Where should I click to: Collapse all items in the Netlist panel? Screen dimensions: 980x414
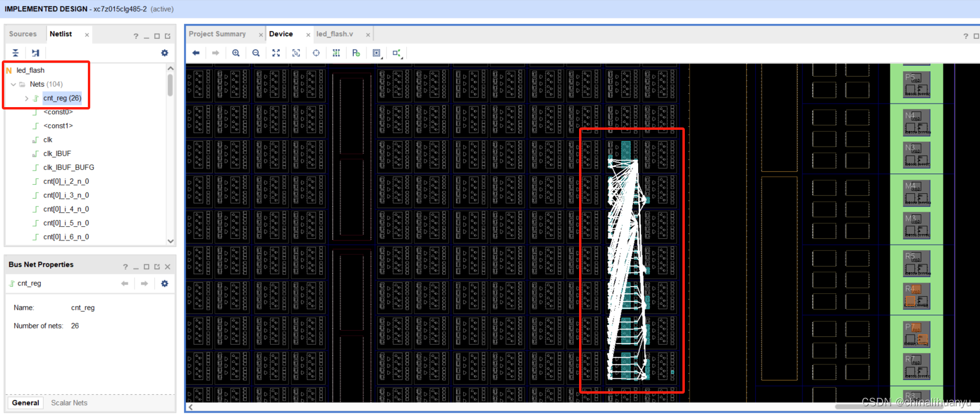(x=16, y=53)
